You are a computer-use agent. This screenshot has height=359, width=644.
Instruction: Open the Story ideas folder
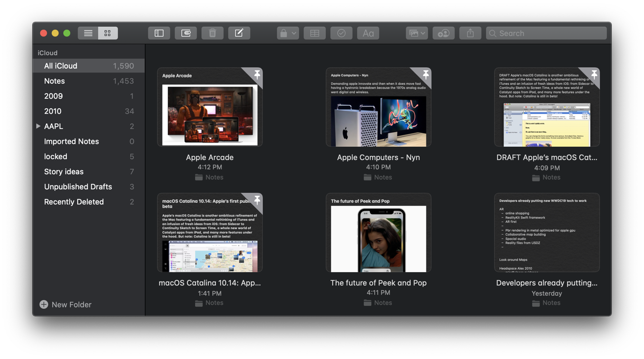click(x=89, y=172)
